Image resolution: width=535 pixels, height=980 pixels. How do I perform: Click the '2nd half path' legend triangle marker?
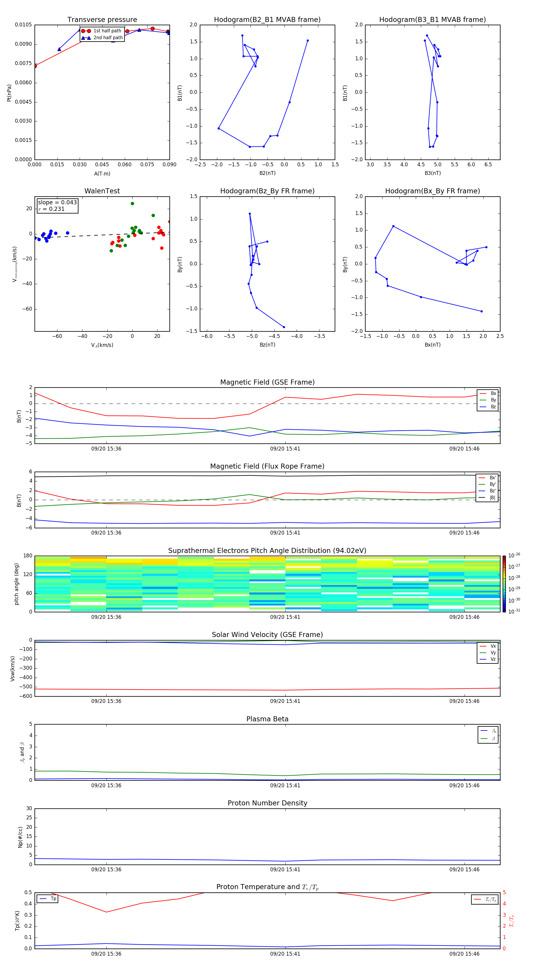86,38
